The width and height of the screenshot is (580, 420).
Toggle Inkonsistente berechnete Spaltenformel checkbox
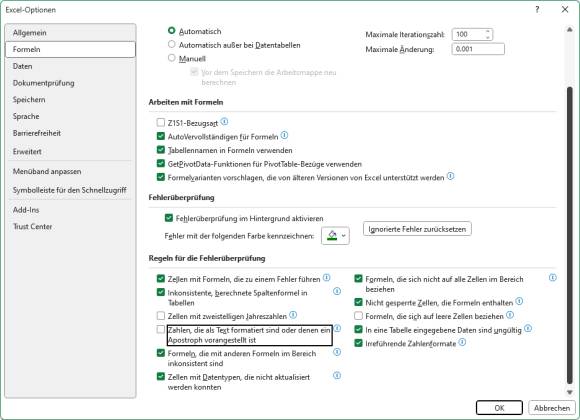click(161, 292)
